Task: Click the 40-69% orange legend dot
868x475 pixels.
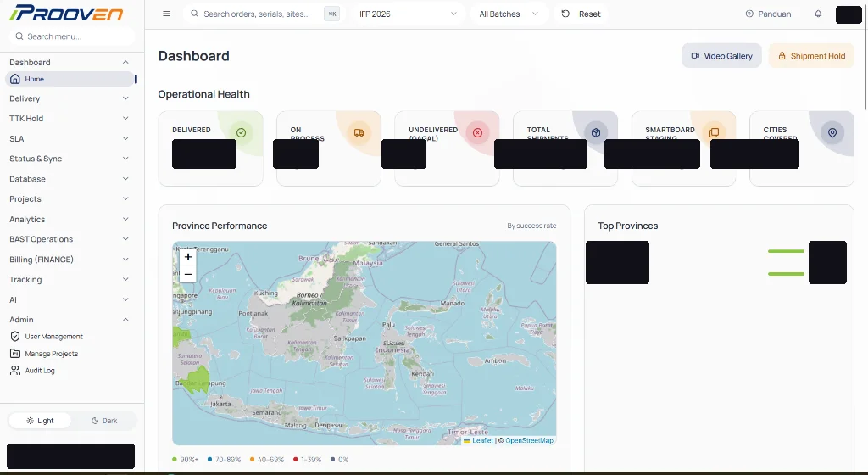Action: click(253, 460)
